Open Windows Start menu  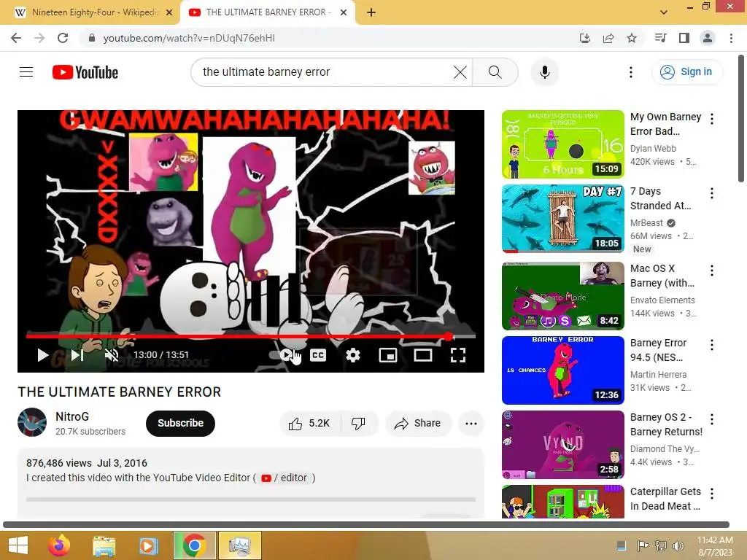[18, 545]
